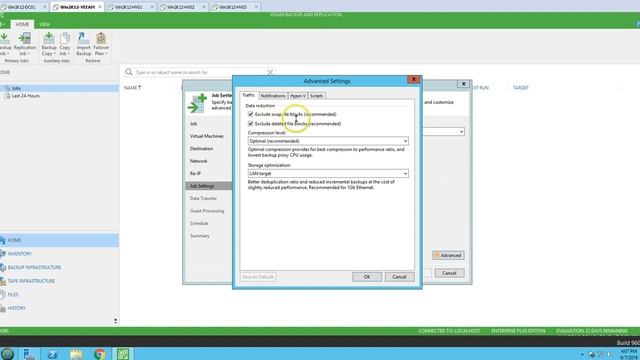The height and width of the screenshot is (360, 640).
Task: Click the Advanced button in job wizard
Action: [448, 256]
